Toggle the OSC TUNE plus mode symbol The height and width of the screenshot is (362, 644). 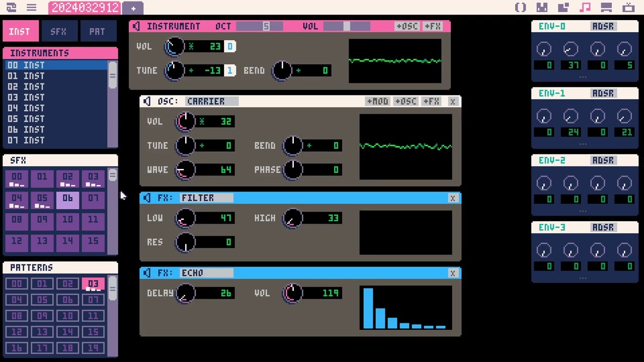(x=202, y=146)
